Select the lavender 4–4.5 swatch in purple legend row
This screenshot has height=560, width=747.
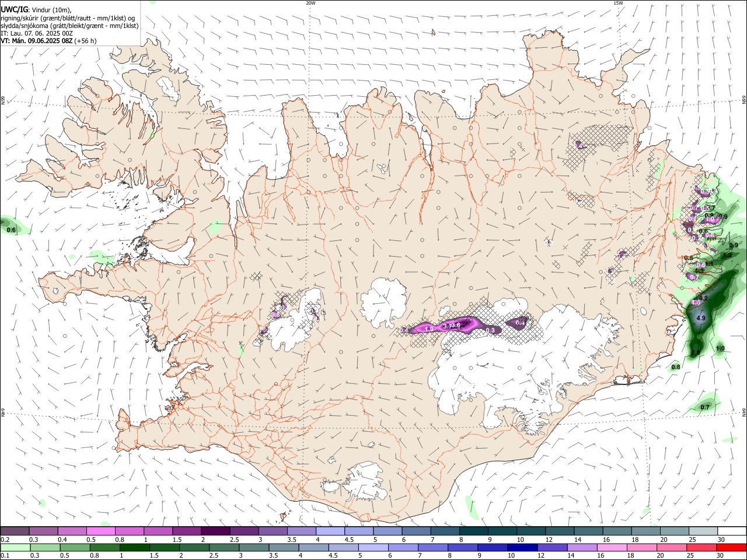click(330, 531)
